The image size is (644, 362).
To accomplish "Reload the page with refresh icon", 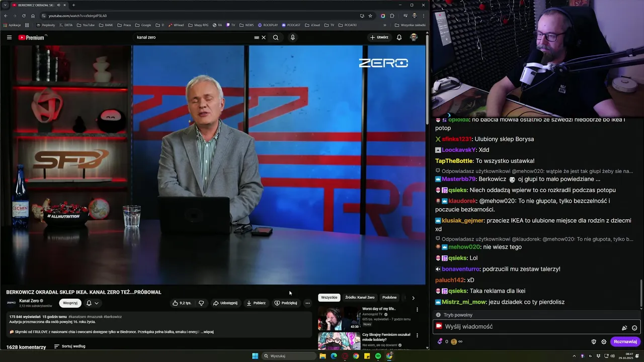I will click(x=24, y=16).
